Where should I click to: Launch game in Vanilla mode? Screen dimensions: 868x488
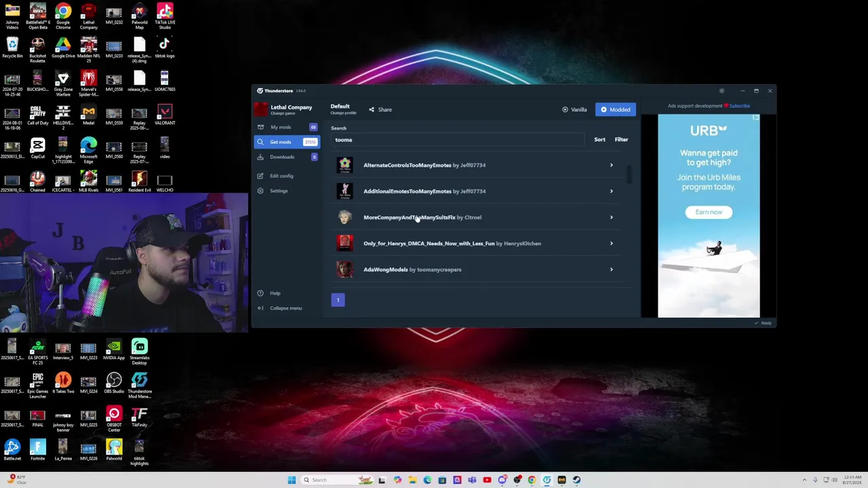coord(574,110)
